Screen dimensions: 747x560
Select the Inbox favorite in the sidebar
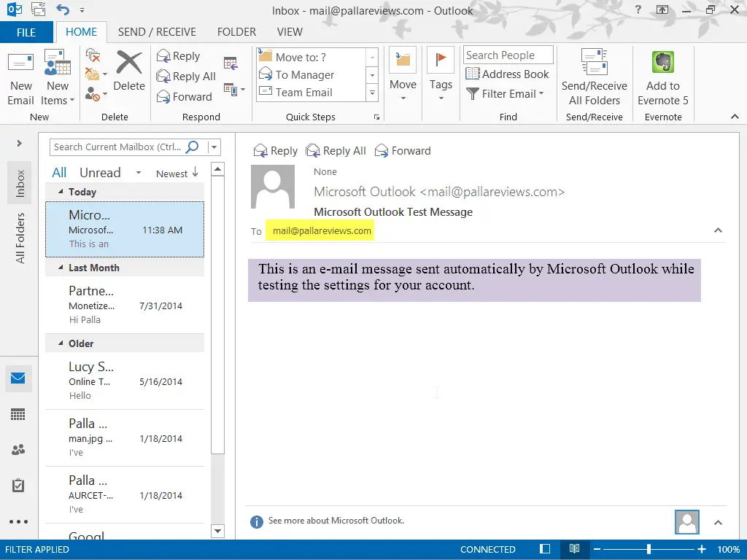tap(20, 183)
